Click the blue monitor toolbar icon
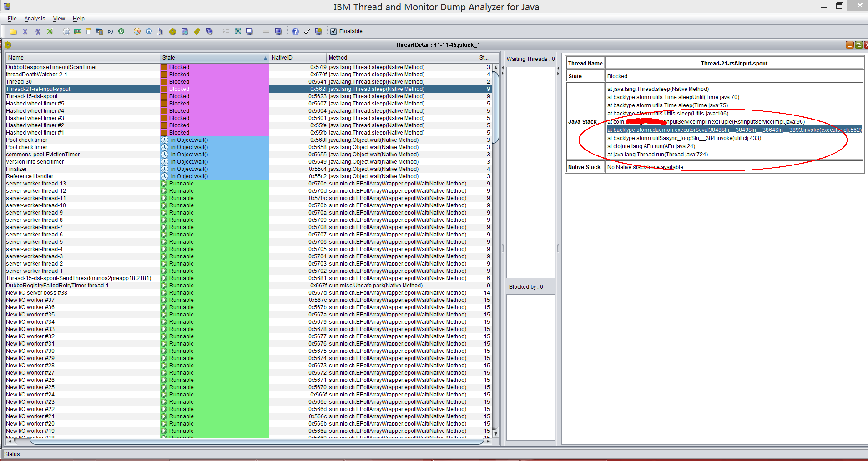This screenshot has width=868, height=461. [x=278, y=31]
